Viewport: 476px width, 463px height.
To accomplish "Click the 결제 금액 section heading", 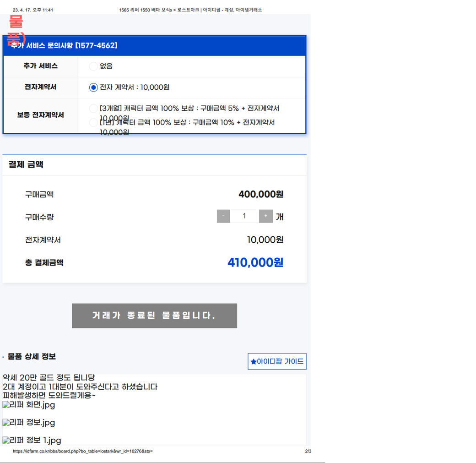I will (x=26, y=164).
